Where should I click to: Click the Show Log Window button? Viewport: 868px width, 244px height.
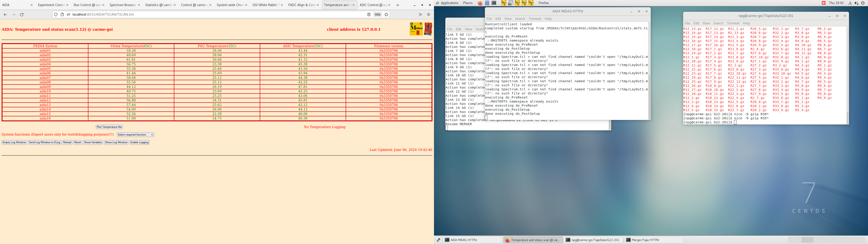[x=116, y=143]
